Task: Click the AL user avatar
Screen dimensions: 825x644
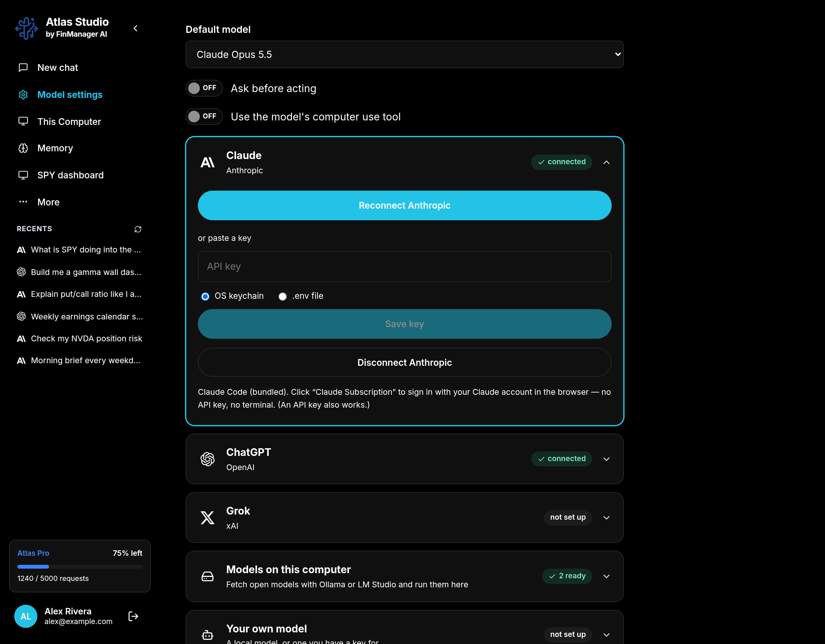Action: tap(26, 616)
